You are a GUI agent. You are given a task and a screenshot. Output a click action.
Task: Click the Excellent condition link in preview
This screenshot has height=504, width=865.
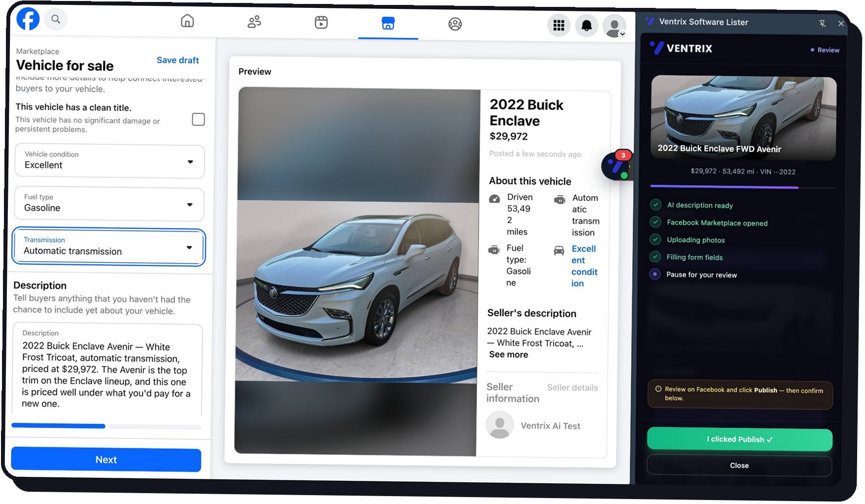[x=584, y=266]
